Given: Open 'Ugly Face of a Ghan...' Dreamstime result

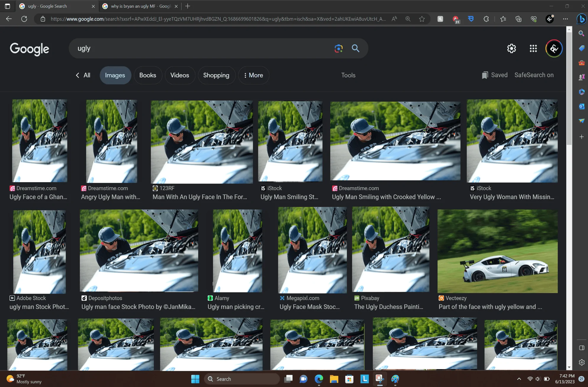Looking at the screenshot, I should click(x=38, y=197).
